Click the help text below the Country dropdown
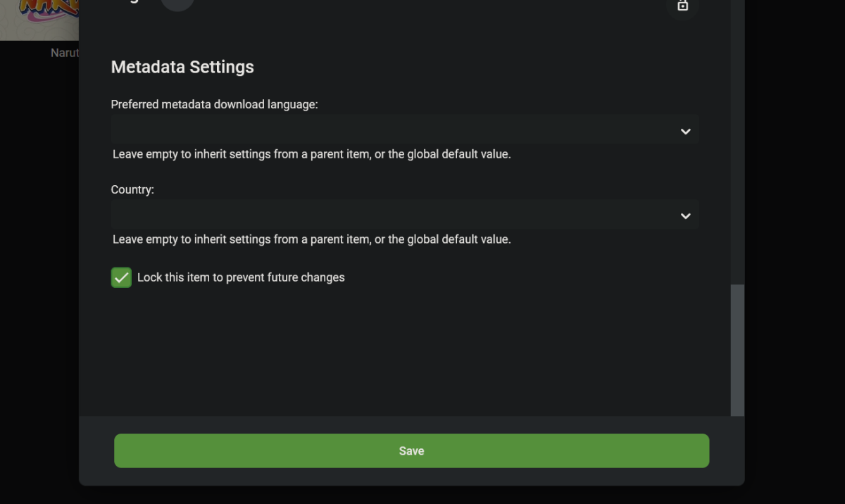The height and width of the screenshot is (504, 845). 311,239
